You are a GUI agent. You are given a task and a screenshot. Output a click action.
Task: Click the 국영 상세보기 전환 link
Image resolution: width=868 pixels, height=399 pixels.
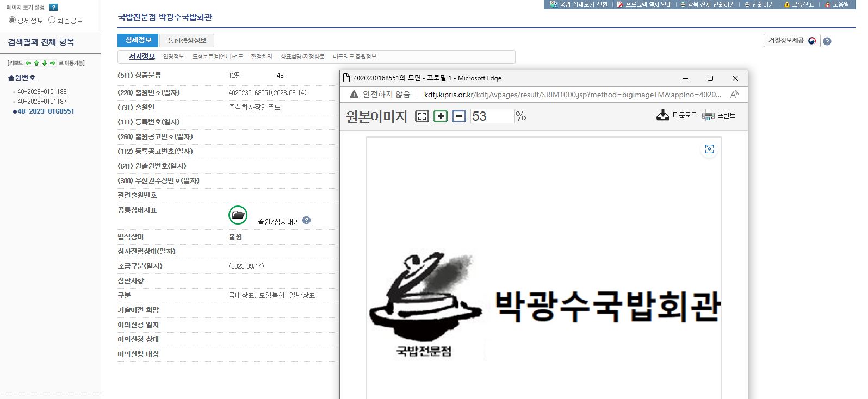[579, 4]
